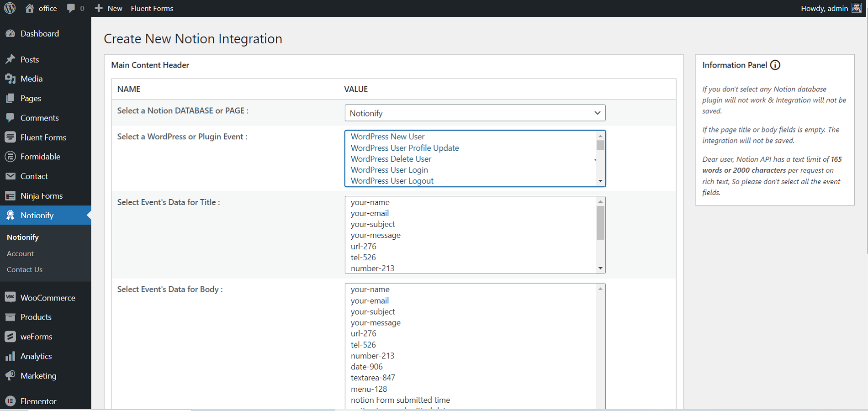Click Title data listbox scrollbar thumb
The image size is (868, 411).
(x=601, y=223)
